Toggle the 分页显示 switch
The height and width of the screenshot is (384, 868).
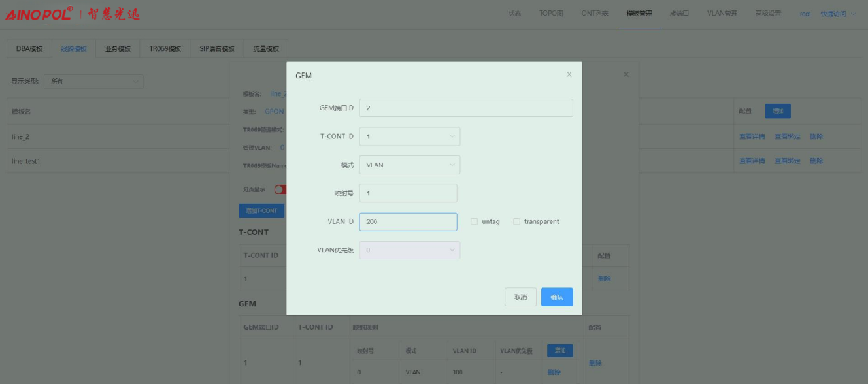[x=280, y=189]
